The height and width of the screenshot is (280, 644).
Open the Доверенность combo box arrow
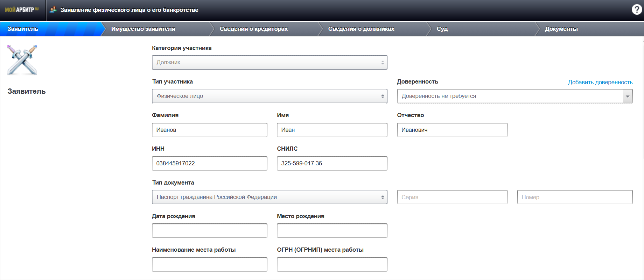(627, 96)
